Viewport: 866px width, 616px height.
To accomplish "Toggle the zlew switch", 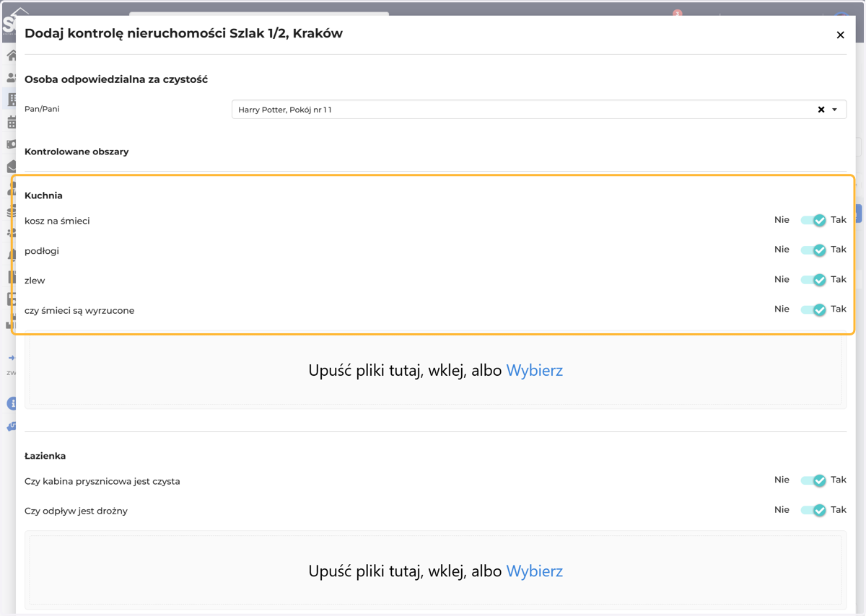I will click(813, 279).
